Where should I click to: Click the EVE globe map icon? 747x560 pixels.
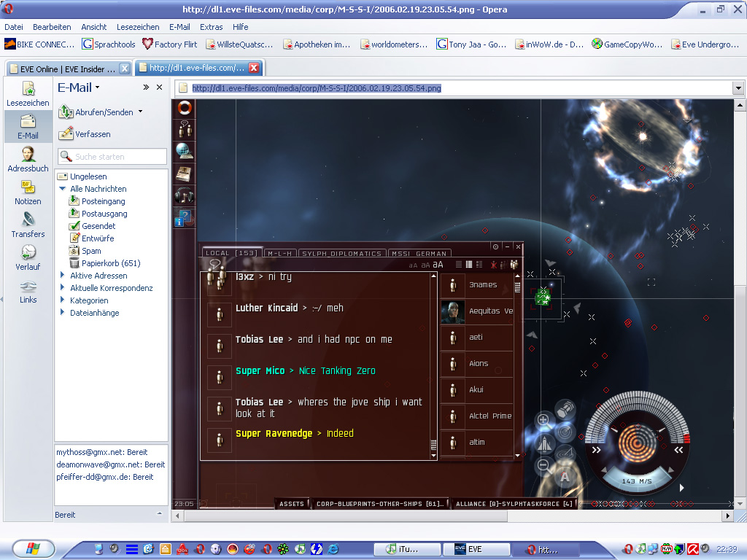[x=185, y=151]
